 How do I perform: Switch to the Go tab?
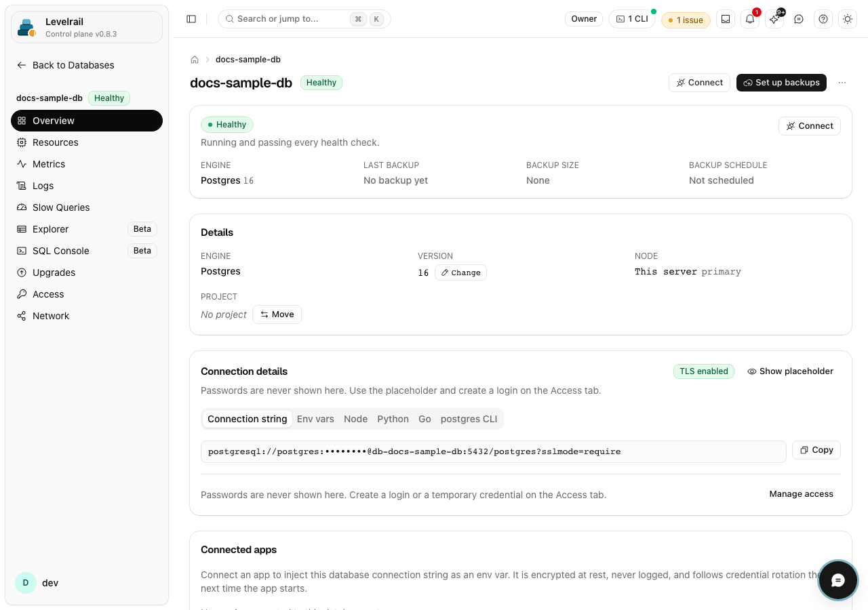click(x=425, y=419)
